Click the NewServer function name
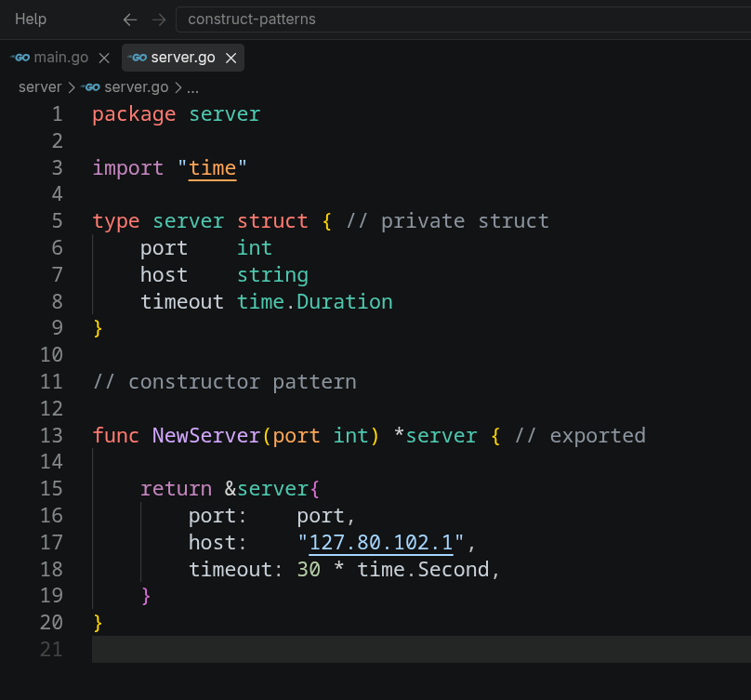The width and height of the screenshot is (751, 700). coord(206,435)
